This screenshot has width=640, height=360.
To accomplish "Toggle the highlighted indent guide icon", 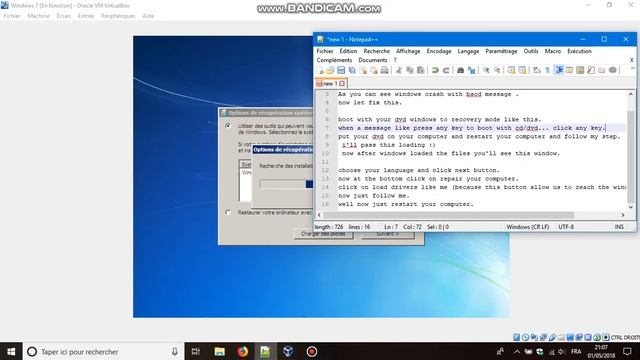I will pos(559,70).
